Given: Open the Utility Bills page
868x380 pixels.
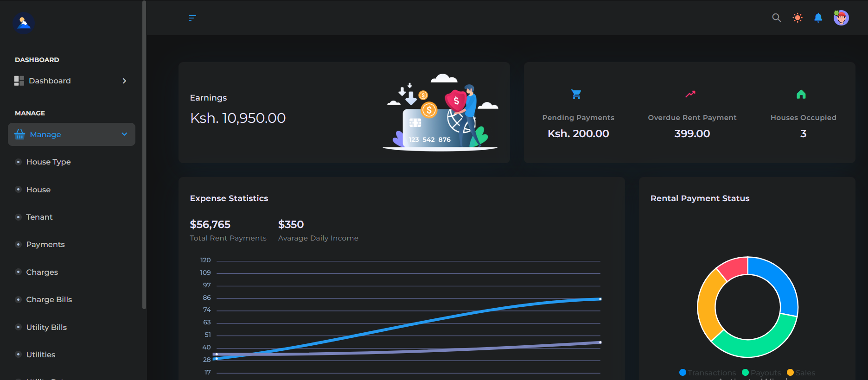Looking at the screenshot, I should pos(46,327).
